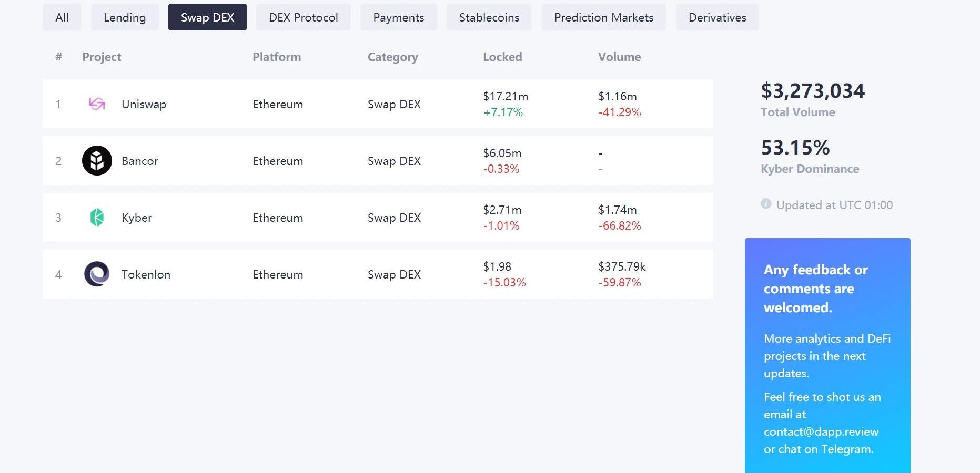This screenshot has width=980, height=473.
Task: Open the Uniswap project name
Action: pyautogui.click(x=144, y=104)
